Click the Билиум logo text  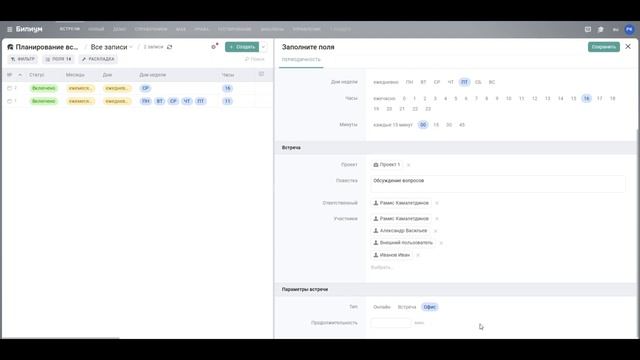pos(29,29)
